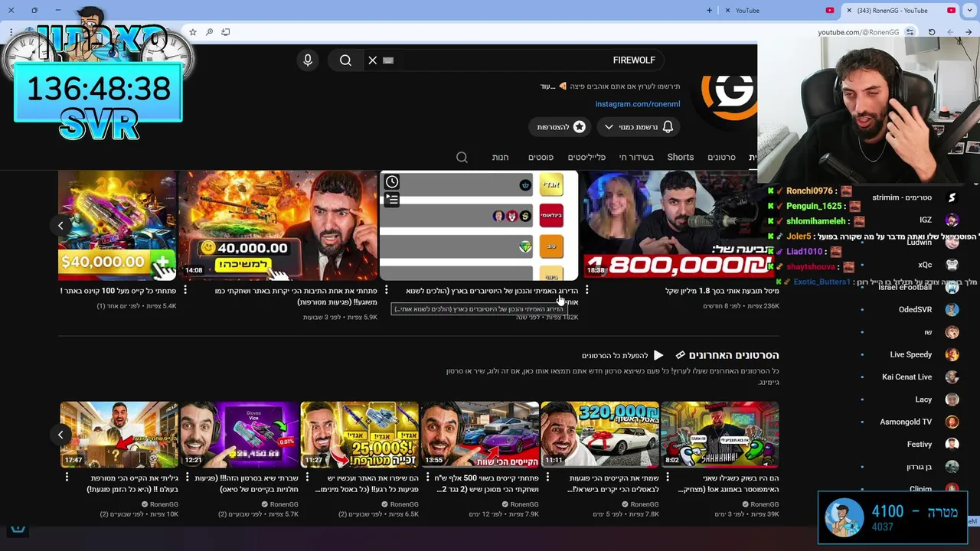This screenshot has height=551, width=980.
Task: Reload the page with the browser refresh icon
Action: (932, 32)
